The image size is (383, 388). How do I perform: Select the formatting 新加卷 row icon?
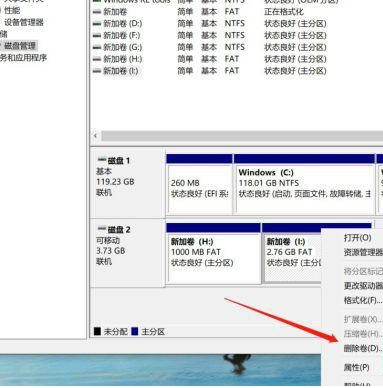click(97, 12)
